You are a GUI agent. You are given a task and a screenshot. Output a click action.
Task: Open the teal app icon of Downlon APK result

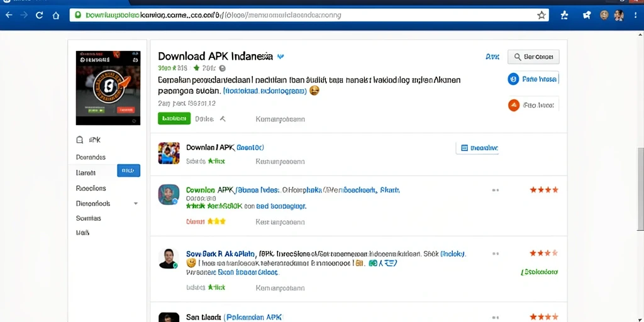pyautogui.click(x=169, y=195)
